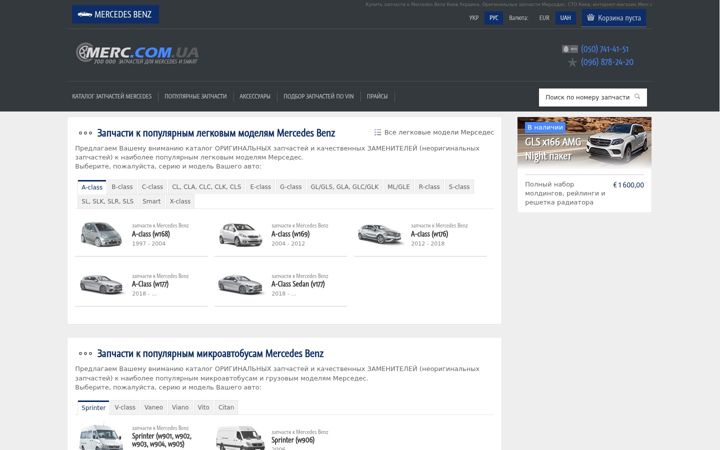720x450 pixels.
Task: Open the empty cart button
Action: [614, 18]
